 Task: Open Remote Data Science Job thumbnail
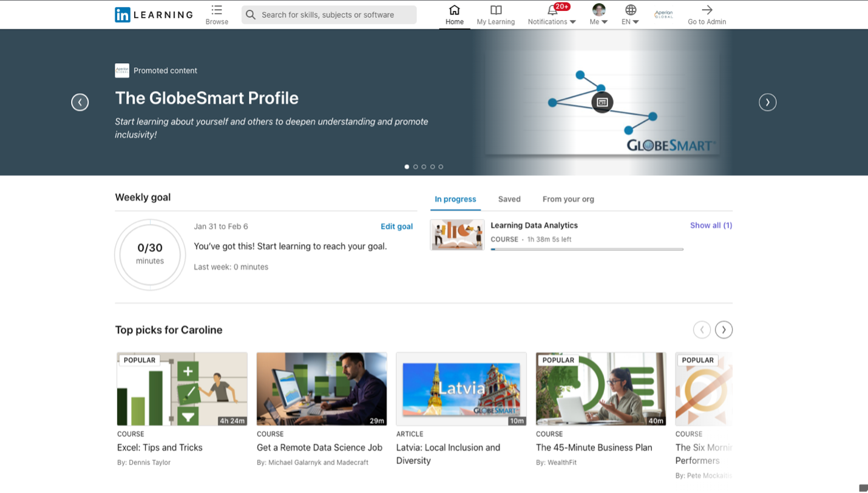click(322, 389)
